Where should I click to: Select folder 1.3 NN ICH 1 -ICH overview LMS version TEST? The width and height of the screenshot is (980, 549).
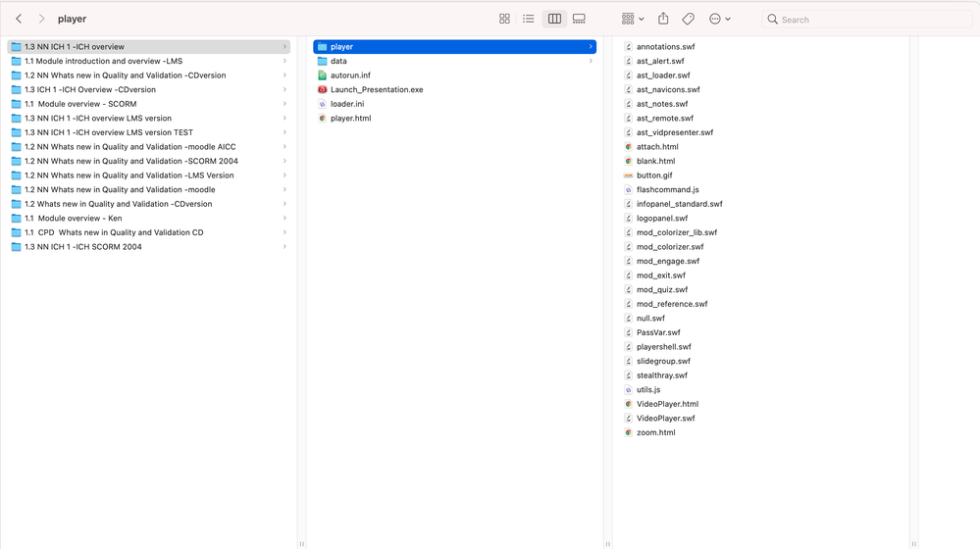(x=149, y=132)
